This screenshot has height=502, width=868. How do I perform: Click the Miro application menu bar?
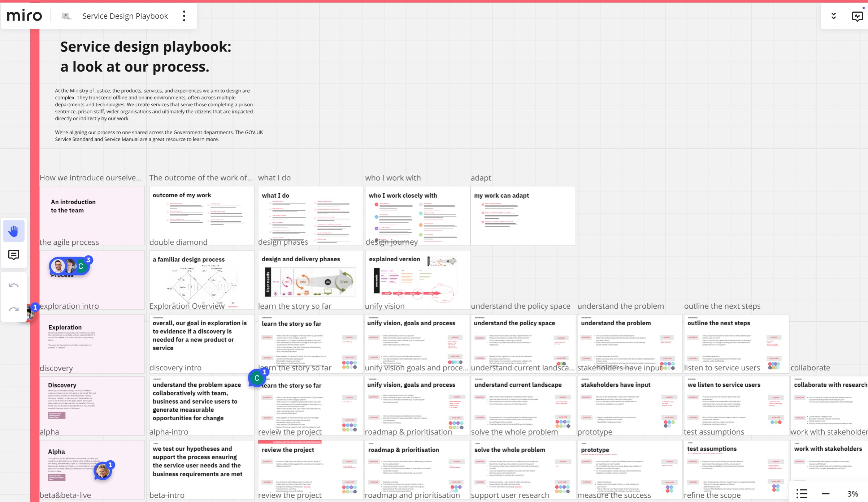coord(25,16)
